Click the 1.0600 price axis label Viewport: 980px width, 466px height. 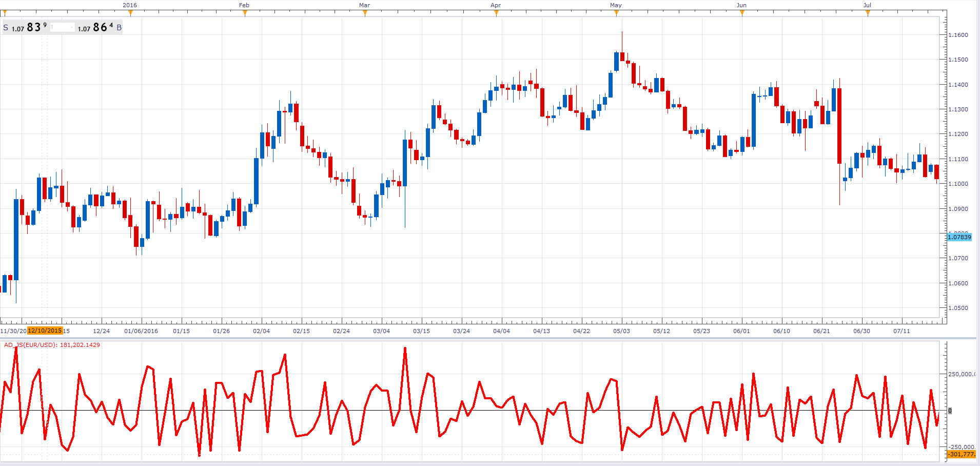(958, 283)
